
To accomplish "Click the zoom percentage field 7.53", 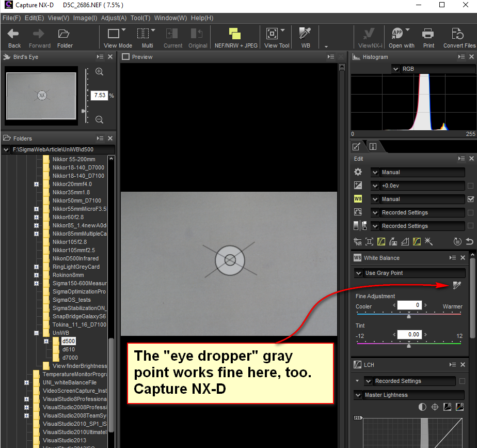I will (x=99, y=95).
